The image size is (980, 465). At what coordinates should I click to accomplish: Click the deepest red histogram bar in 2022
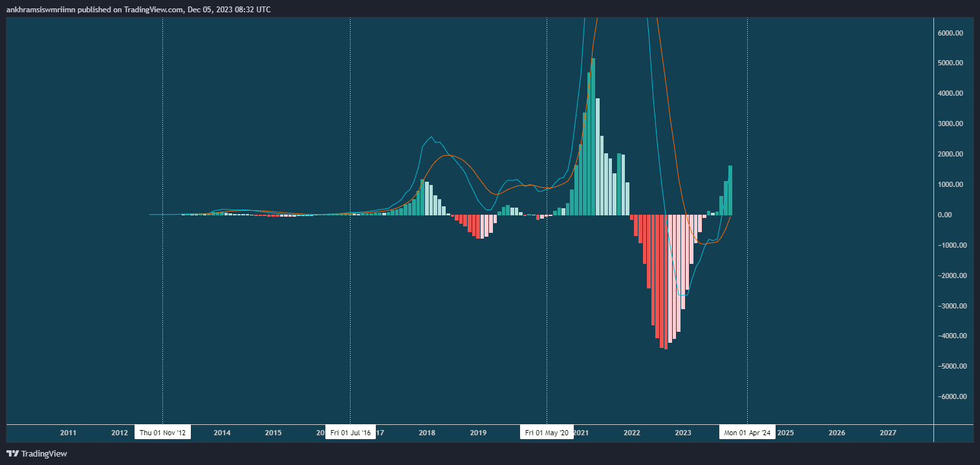point(666,282)
